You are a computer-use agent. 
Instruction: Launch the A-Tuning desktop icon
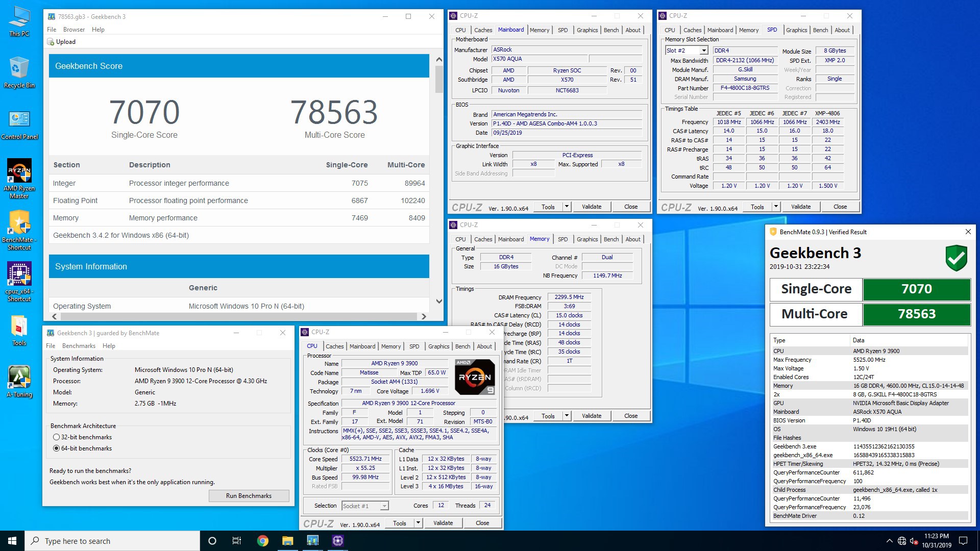[19, 382]
